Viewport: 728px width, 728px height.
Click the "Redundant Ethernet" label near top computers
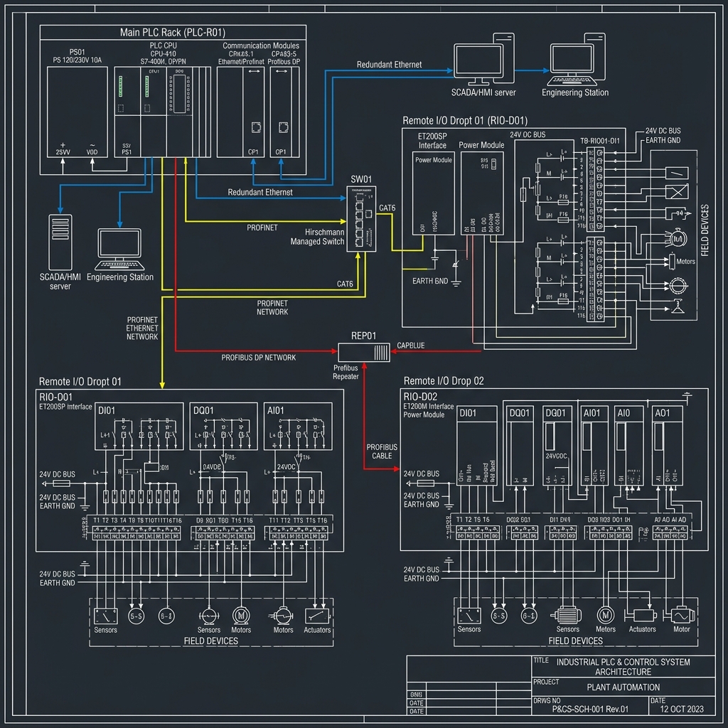(389, 65)
